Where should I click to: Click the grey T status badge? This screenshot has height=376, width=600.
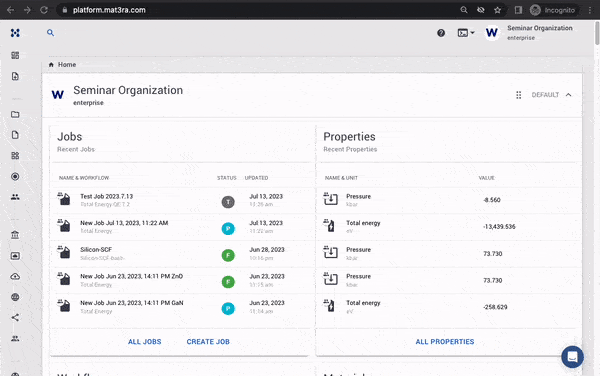(228, 202)
